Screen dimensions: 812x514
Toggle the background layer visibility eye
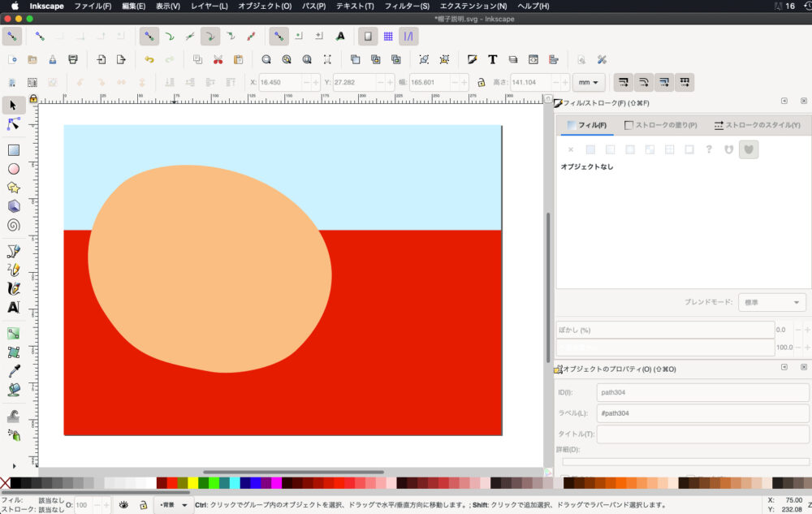tap(123, 504)
